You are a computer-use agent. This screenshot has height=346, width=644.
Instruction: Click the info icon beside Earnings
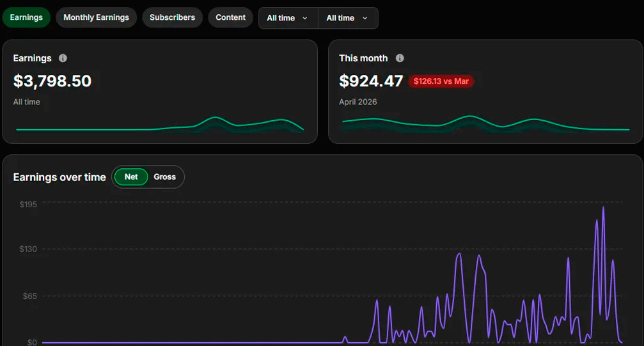click(x=63, y=58)
